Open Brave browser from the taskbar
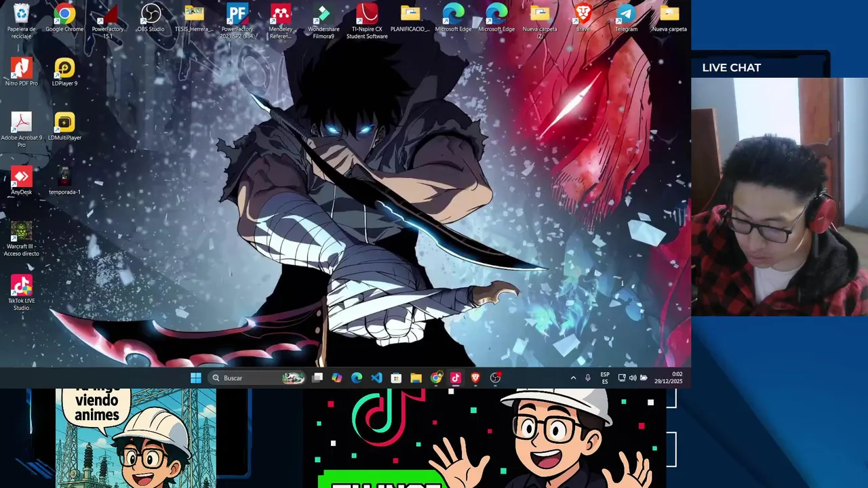868x488 pixels. click(x=475, y=378)
